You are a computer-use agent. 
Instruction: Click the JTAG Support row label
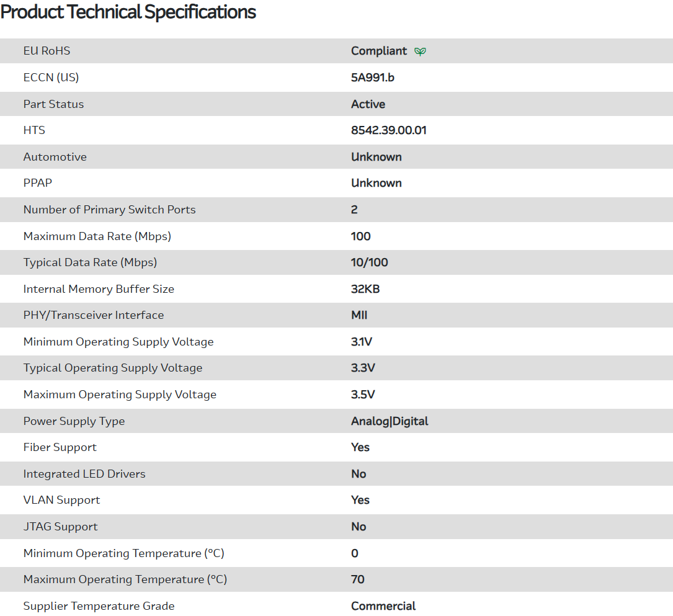pos(60,527)
